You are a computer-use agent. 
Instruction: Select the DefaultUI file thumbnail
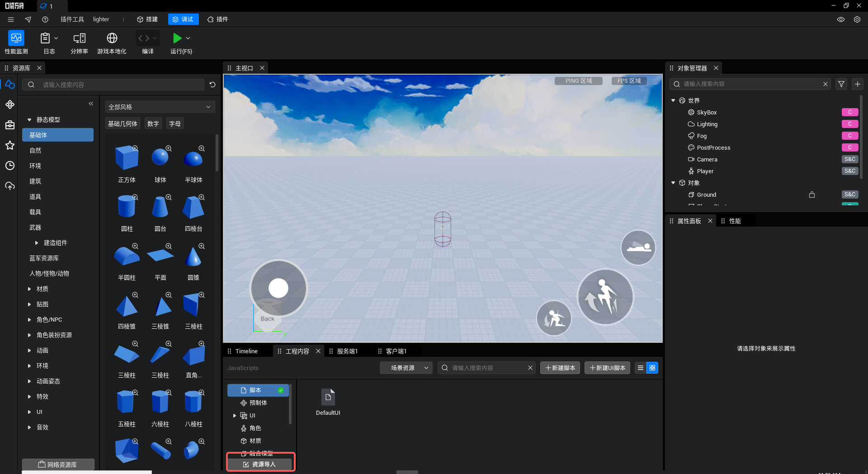pyautogui.click(x=328, y=397)
